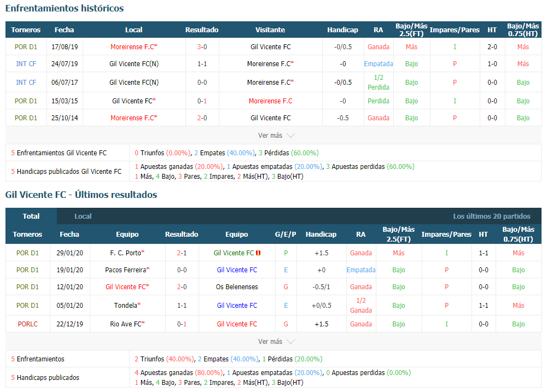Select the '1/2 Perdida' RA cell
The width and height of the screenshot is (547, 392).
click(x=379, y=83)
